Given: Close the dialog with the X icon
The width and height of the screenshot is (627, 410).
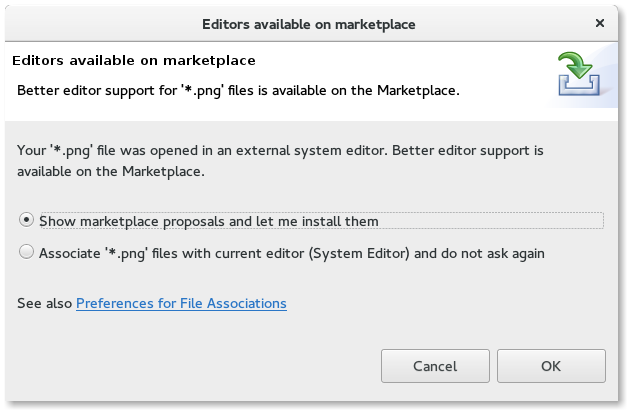Looking at the screenshot, I should coord(599,23).
